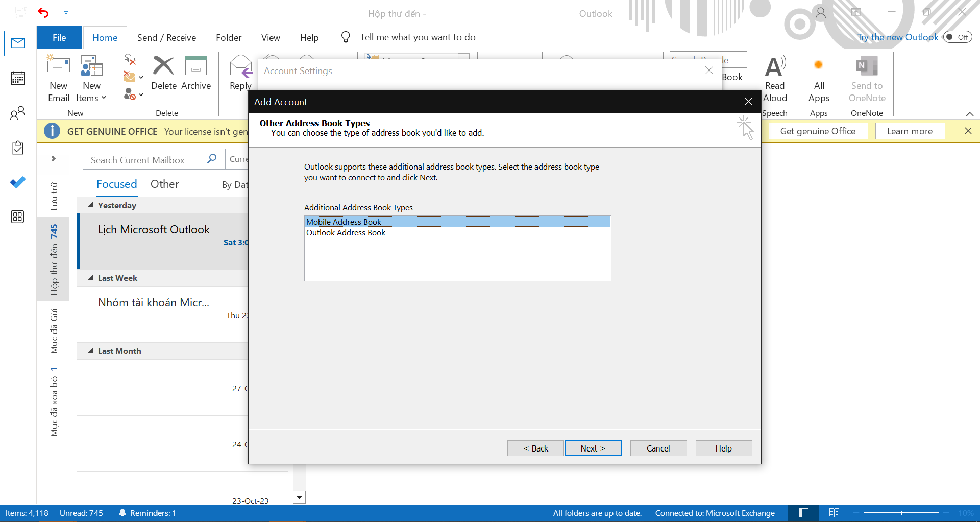Switch to Normal view in status bar
980x522 pixels.
[803, 513]
